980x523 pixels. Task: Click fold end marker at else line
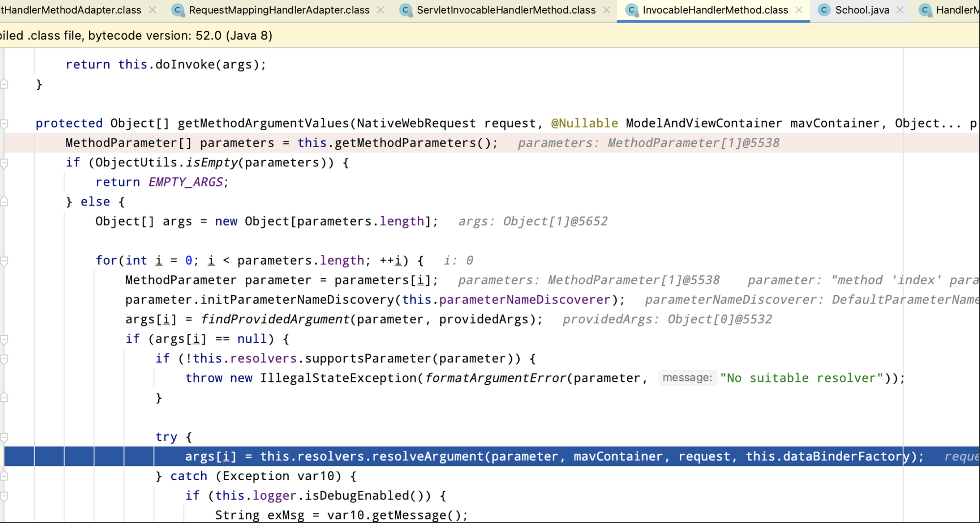click(4, 202)
